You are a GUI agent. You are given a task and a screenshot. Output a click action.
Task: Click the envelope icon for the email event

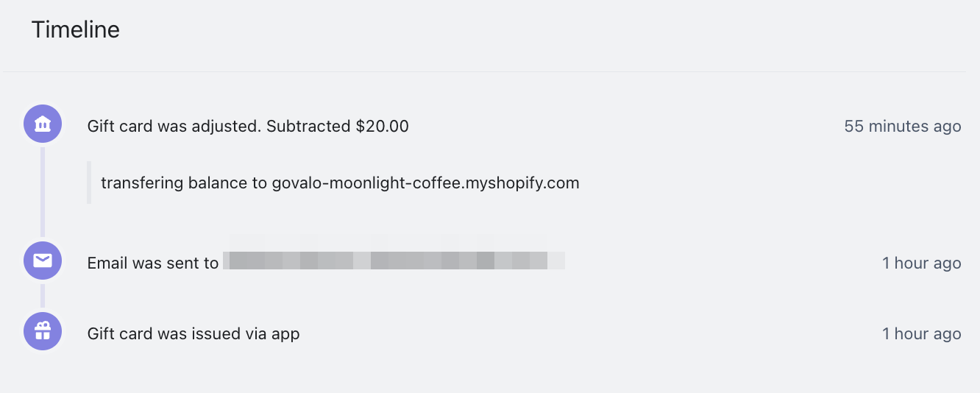[43, 261]
